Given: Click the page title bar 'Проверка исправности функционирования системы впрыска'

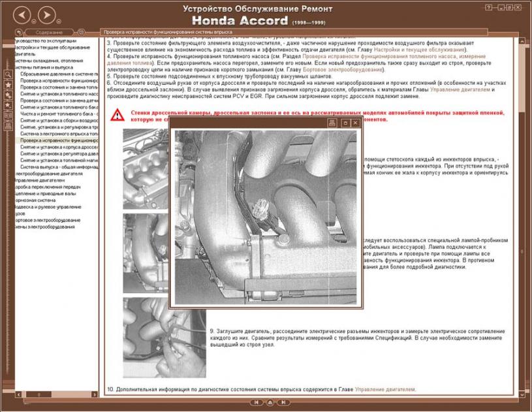Looking at the screenshot, I should tap(294, 32).
